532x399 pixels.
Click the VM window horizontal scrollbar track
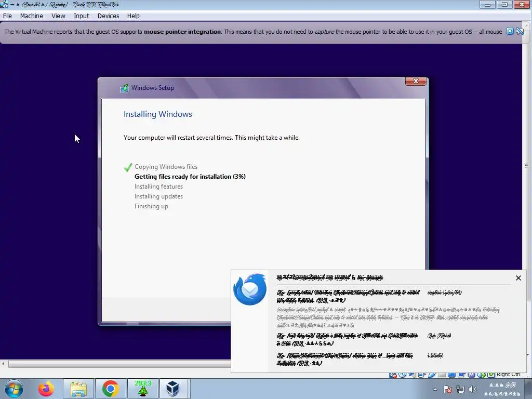click(119, 364)
